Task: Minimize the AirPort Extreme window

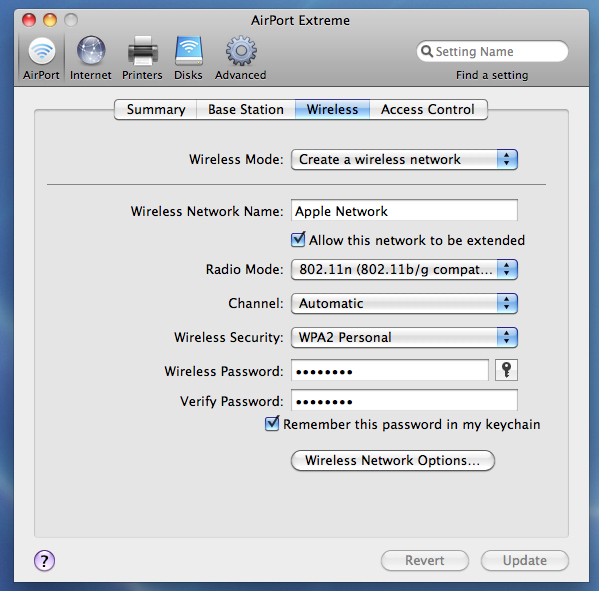Action: coord(50,20)
